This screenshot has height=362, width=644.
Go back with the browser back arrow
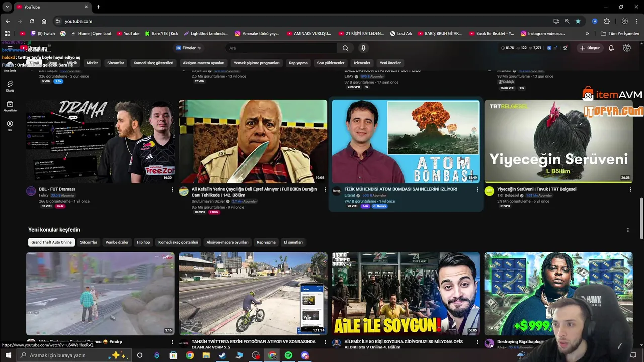coord(8,21)
